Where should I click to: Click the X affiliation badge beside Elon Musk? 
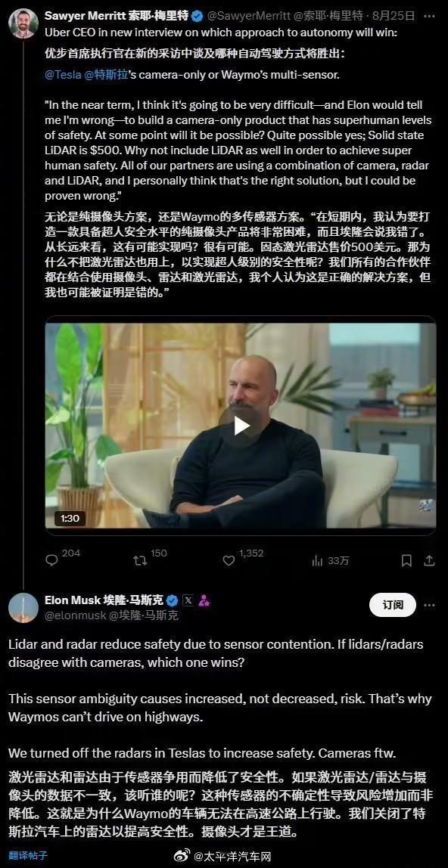tap(188, 600)
